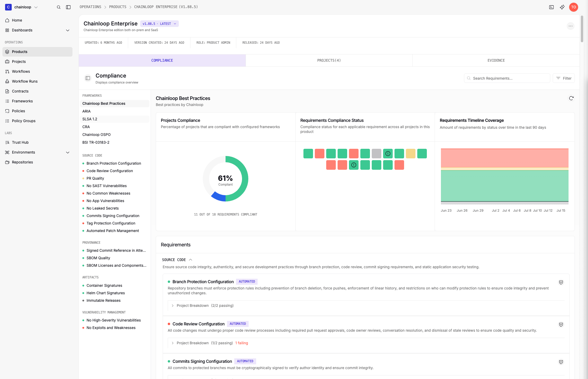Jump to No Exploits and Weaknesses requirement
Viewport: 588px width, 379px height.
pos(111,328)
